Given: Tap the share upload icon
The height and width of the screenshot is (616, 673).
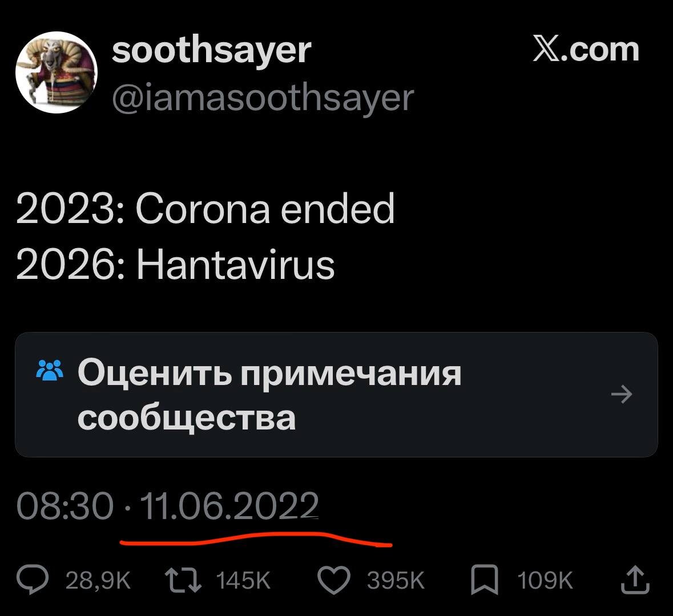Looking at the screenshot, I should click(635, 580).
